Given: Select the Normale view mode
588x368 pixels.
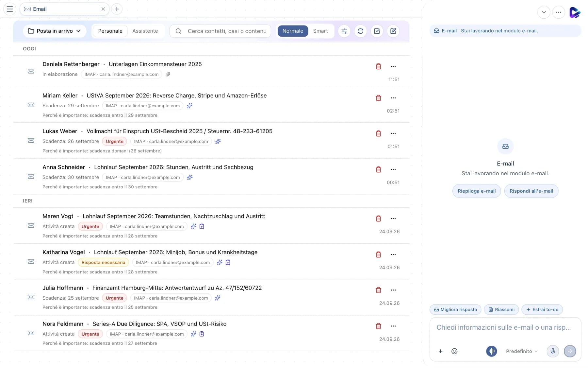Looking at the screenshot, I should [293, 31].
